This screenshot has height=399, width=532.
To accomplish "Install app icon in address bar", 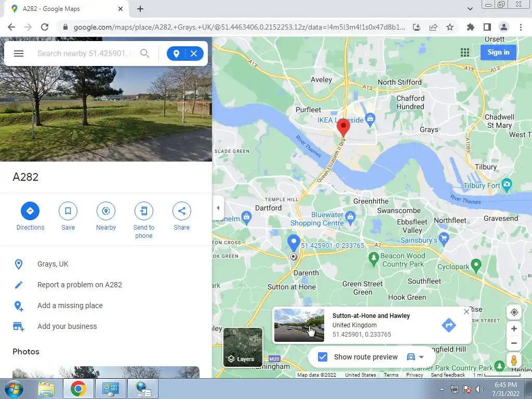I will coord(417,27).
